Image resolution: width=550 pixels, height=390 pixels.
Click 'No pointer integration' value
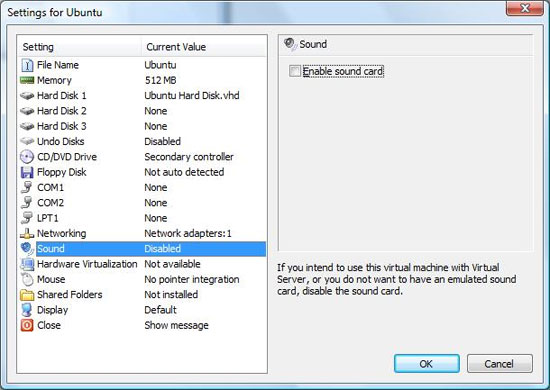click(192, 279)
